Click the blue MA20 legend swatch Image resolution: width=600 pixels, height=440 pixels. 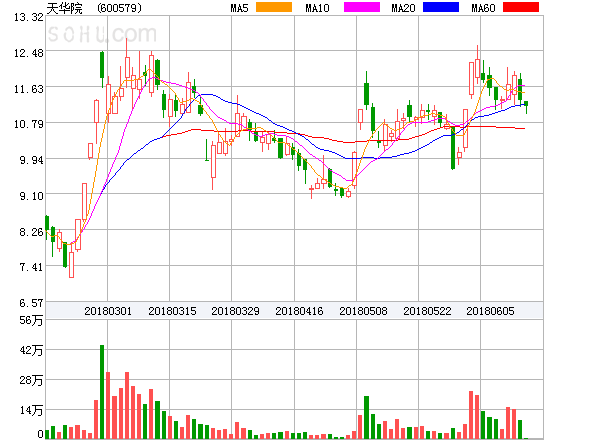[441, 7]
